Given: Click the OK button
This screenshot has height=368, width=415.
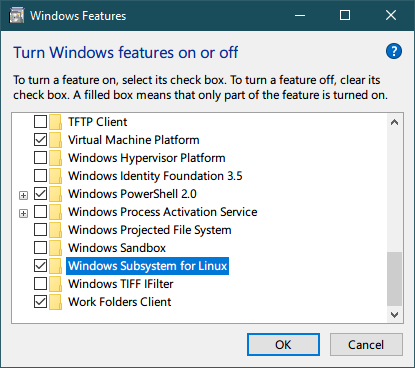Looking at the screenshot, I should (283, 345).
